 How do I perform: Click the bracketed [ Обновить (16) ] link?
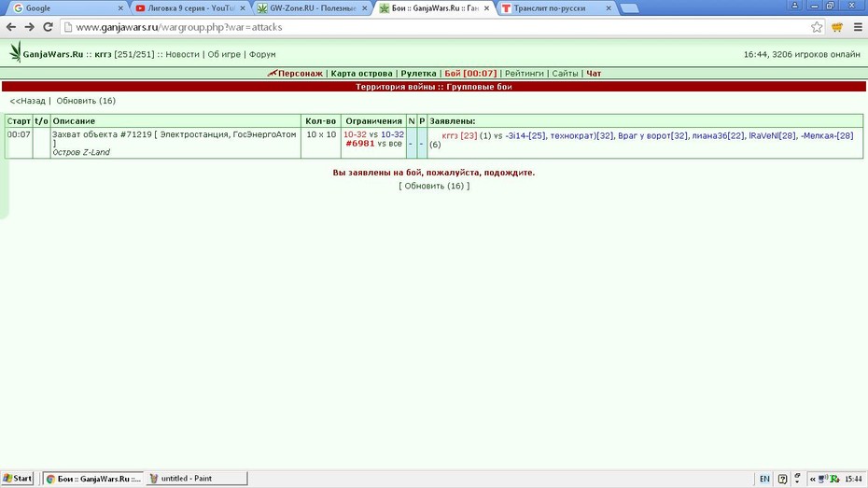tap(434, 186)
